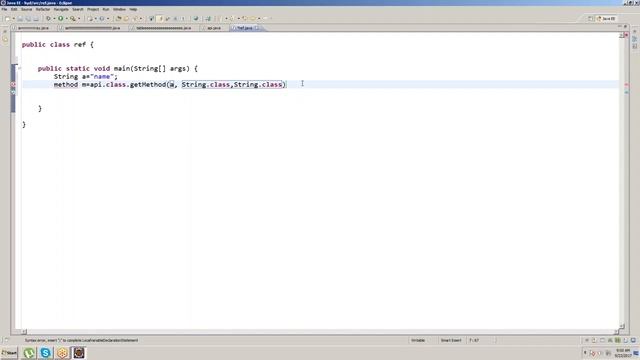
Task: Open the Source menu
Action: pyautogui.click(x=27, y=9)
